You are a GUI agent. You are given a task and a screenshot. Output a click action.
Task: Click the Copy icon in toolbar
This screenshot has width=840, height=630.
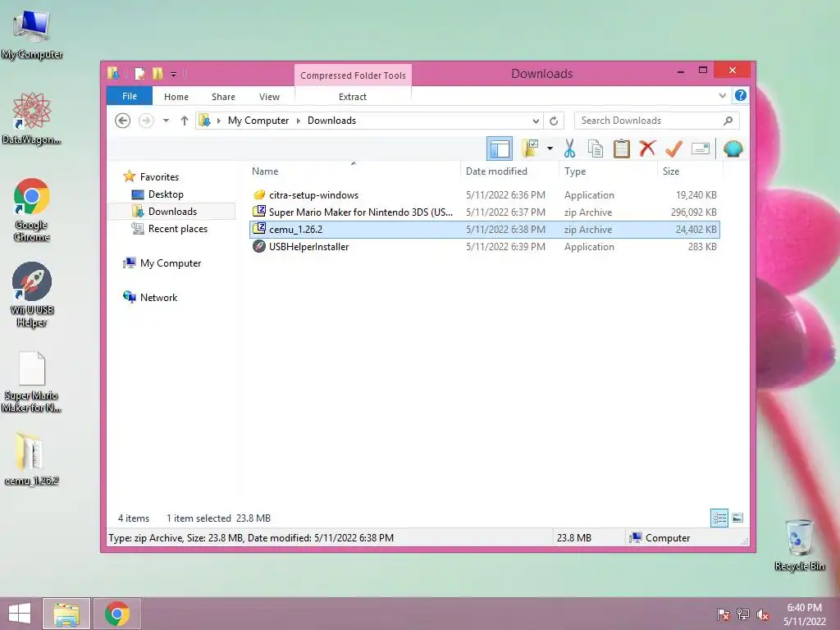(596, 148)
